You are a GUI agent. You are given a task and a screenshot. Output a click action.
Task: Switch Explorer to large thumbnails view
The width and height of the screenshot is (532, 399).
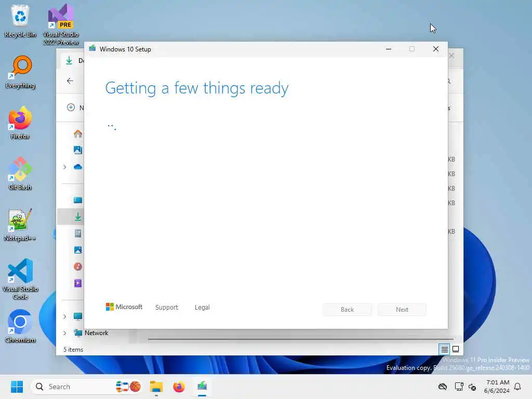click(456, 349)
